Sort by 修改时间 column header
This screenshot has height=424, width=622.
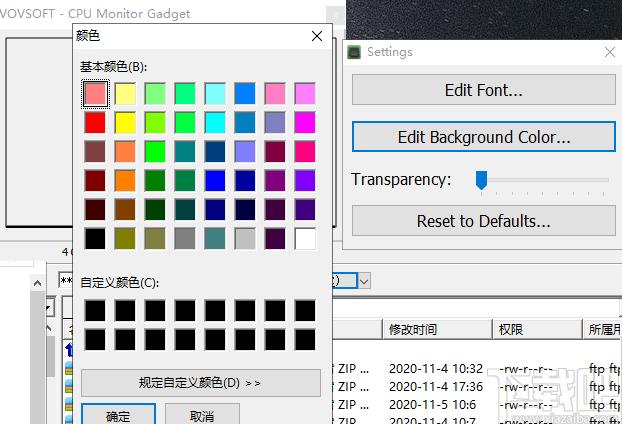pyautogui.click(x=437, y=329)
